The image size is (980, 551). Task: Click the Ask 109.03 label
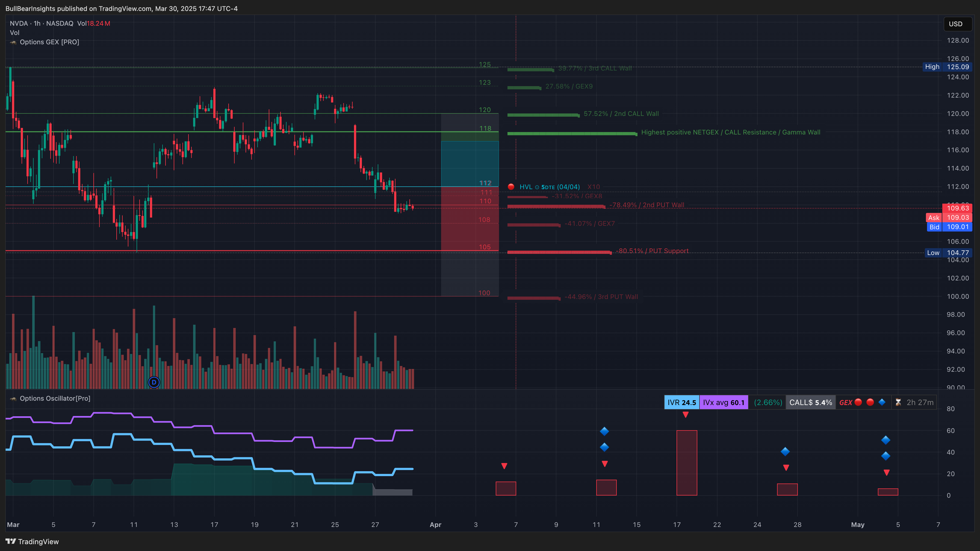(x=949, y=218)
